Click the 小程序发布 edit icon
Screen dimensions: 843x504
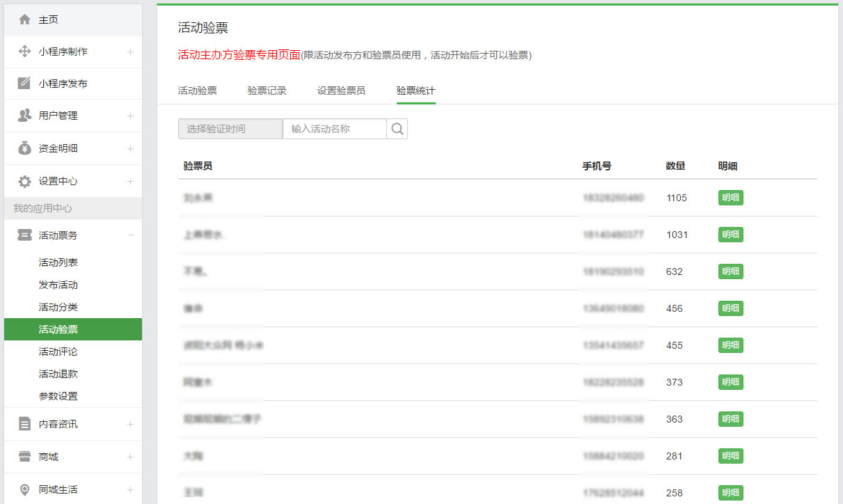tap(24, 84)
